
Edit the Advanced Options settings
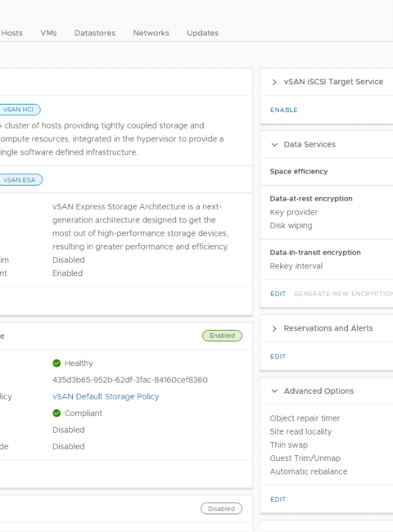pos(278,499)
